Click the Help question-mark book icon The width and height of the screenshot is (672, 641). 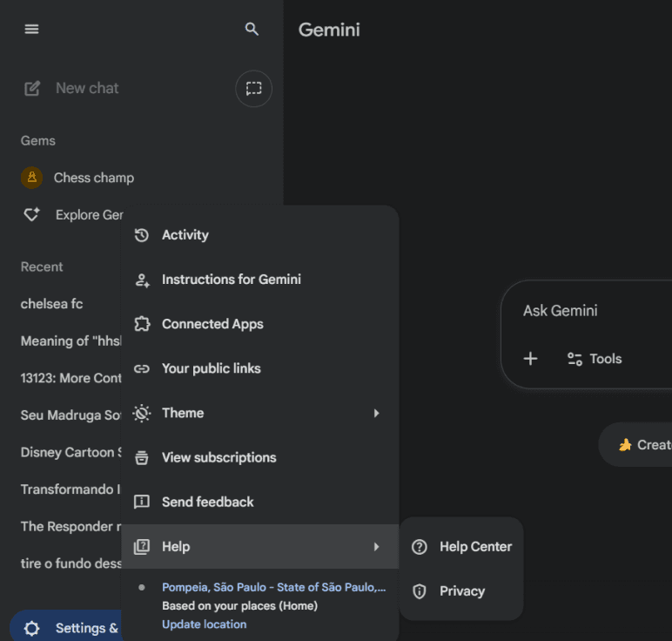pos(141,547)
